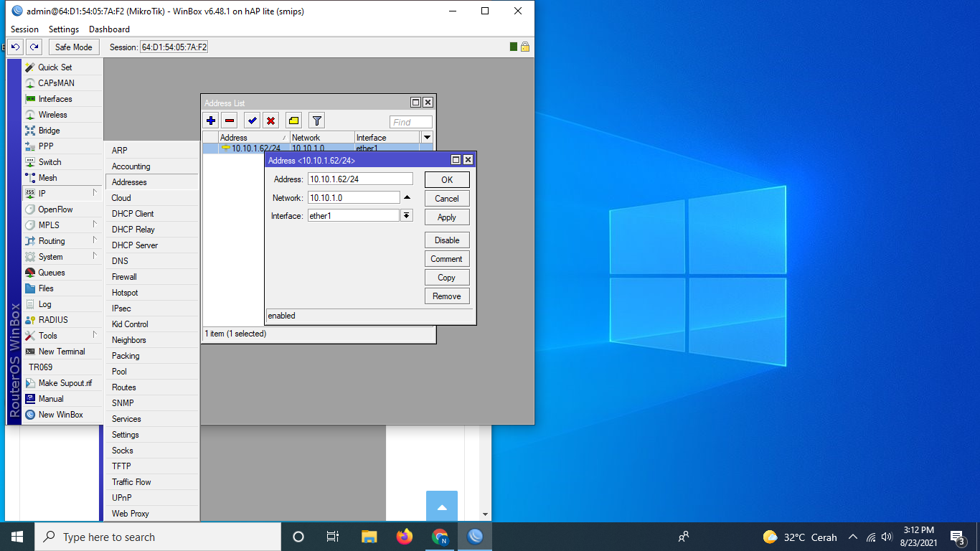Open the Settings menu
Screen dimensions: 980x551
64,29
